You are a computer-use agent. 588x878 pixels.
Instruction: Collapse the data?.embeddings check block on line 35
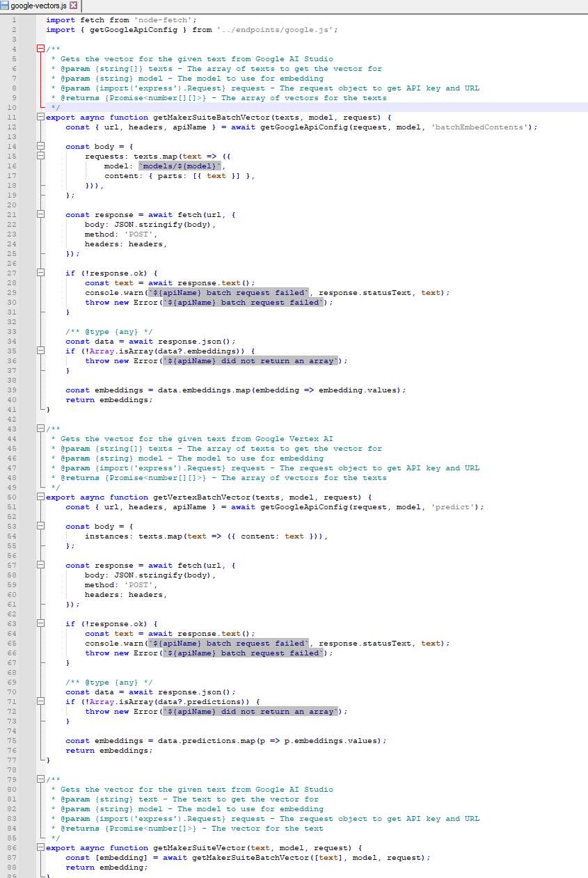pos(40,351)
